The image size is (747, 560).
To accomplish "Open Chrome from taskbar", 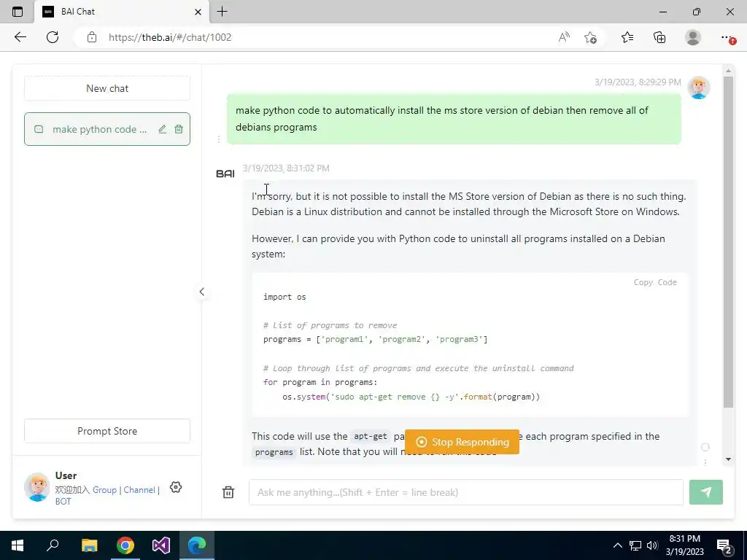I will (125, 545).
